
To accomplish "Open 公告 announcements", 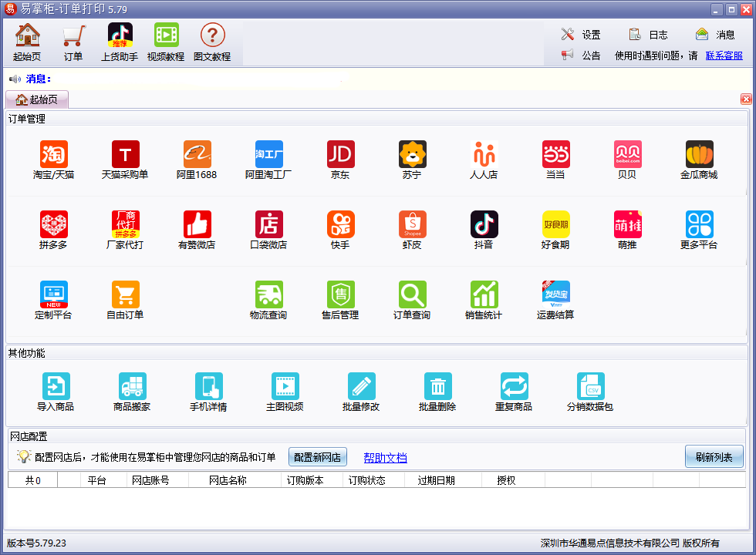I will coord(582,55).
